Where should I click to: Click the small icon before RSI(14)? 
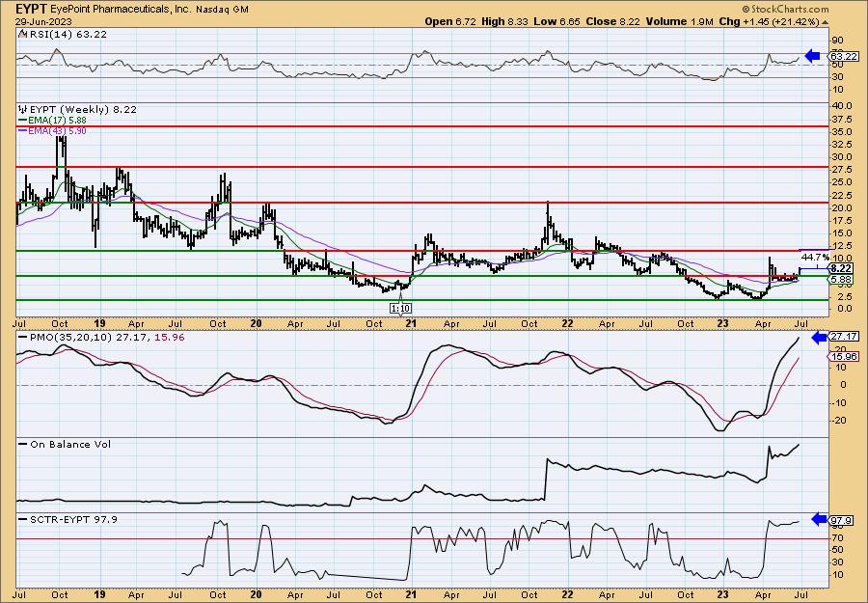pos(22,34)
